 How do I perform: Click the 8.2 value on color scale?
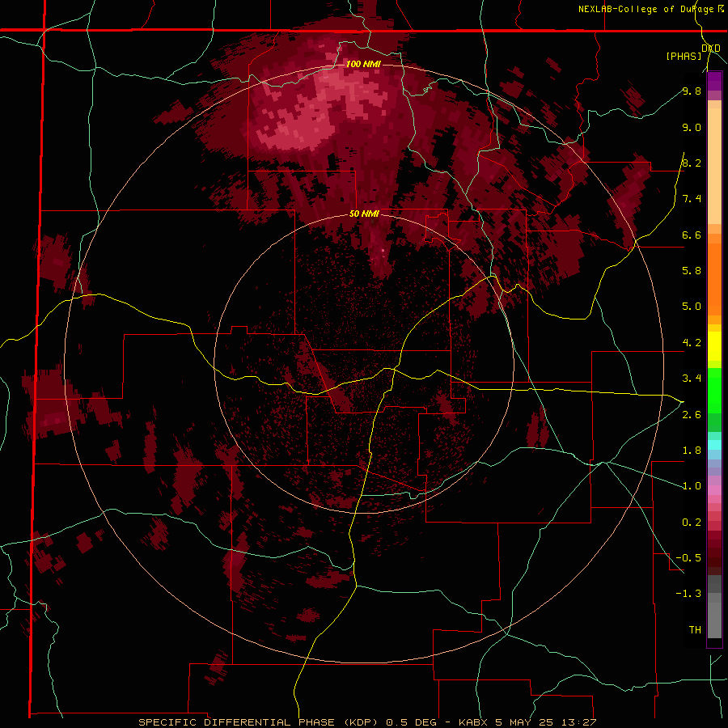692,163
